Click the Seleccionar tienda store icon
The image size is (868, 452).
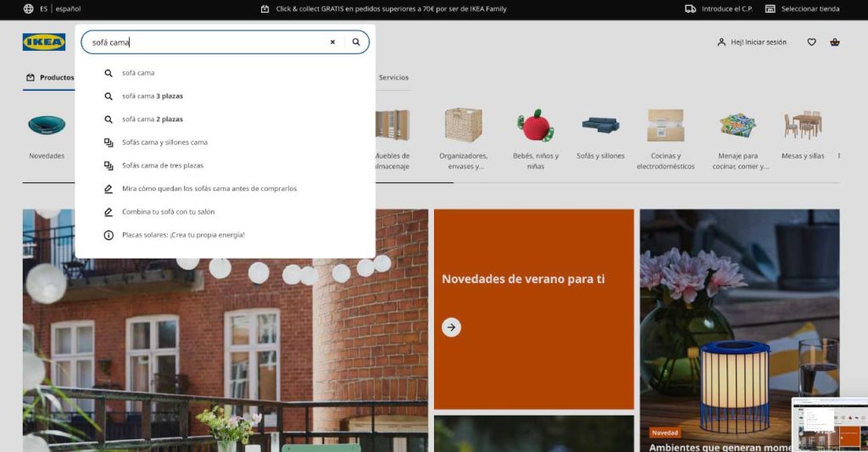click(770, 8)
